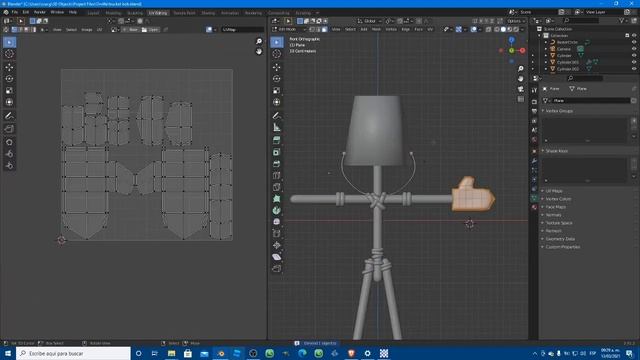Hide BezierCircle with its eye icon
Viewport: 640px width, 360px height.
[x=634, y=42]
